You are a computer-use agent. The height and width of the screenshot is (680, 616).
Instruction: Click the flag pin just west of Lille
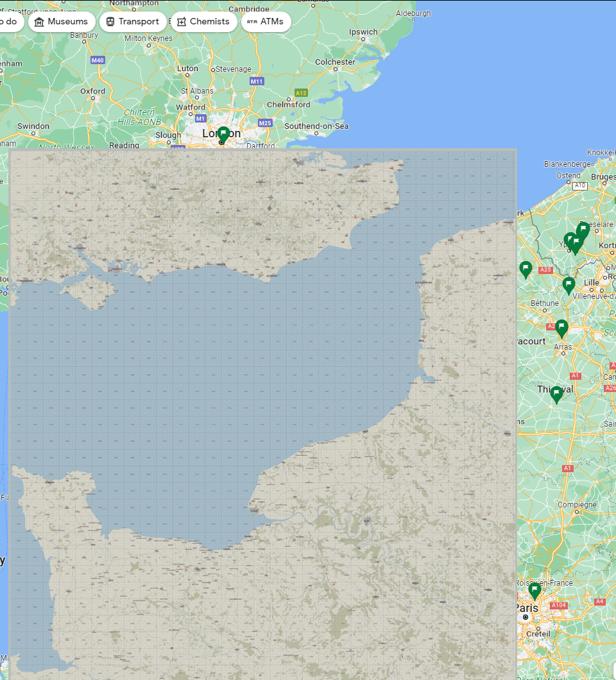tap(569, 285)
